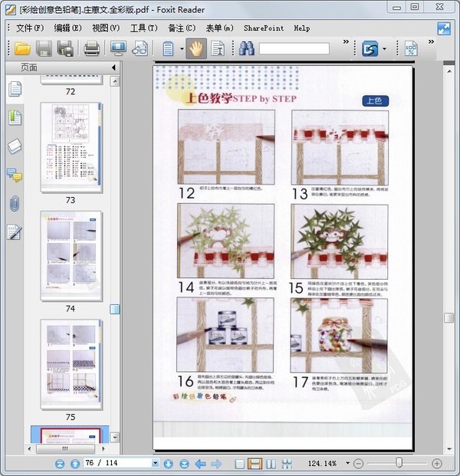
Task: Click the Save As disk icon
Action: (65, 48)
